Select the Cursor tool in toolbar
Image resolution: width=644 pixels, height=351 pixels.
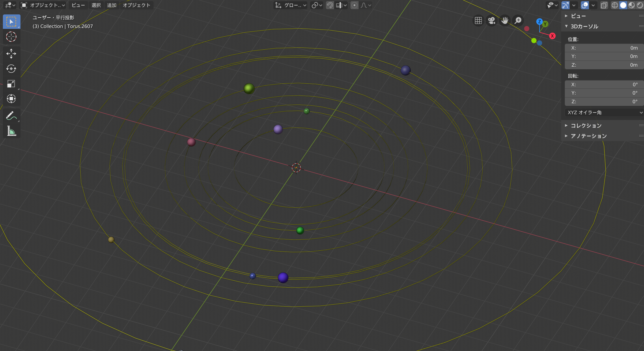11,37
